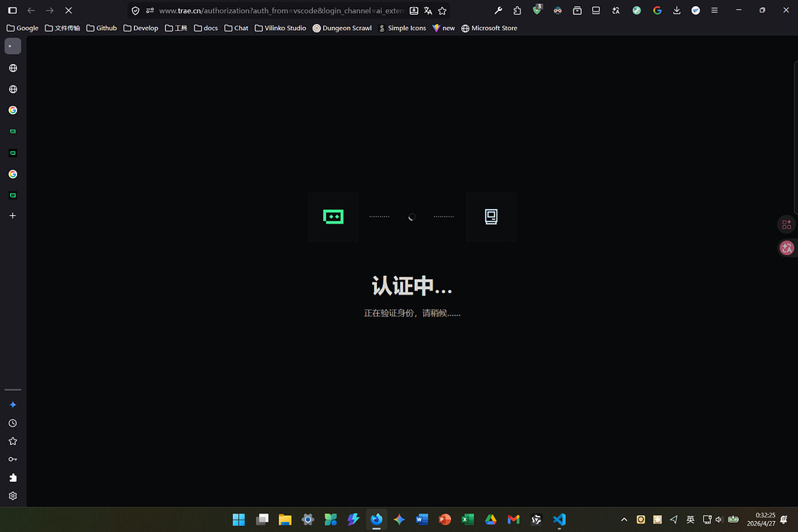This screenshot has height=532, width=798.
Task: Open the downloads panel
Action: 676,10
